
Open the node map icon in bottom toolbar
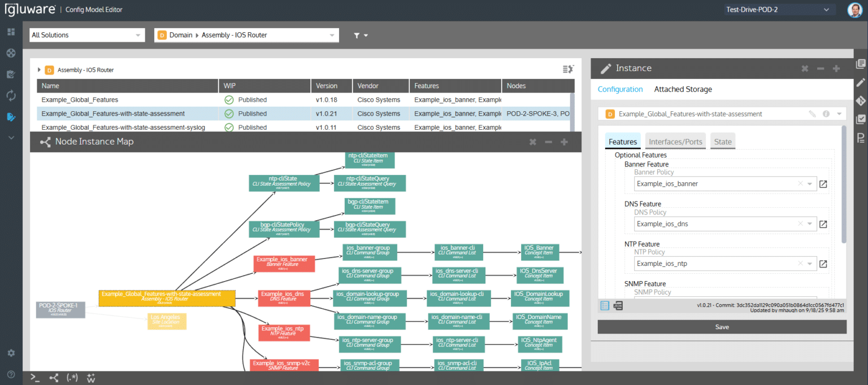tap(53, 377)
